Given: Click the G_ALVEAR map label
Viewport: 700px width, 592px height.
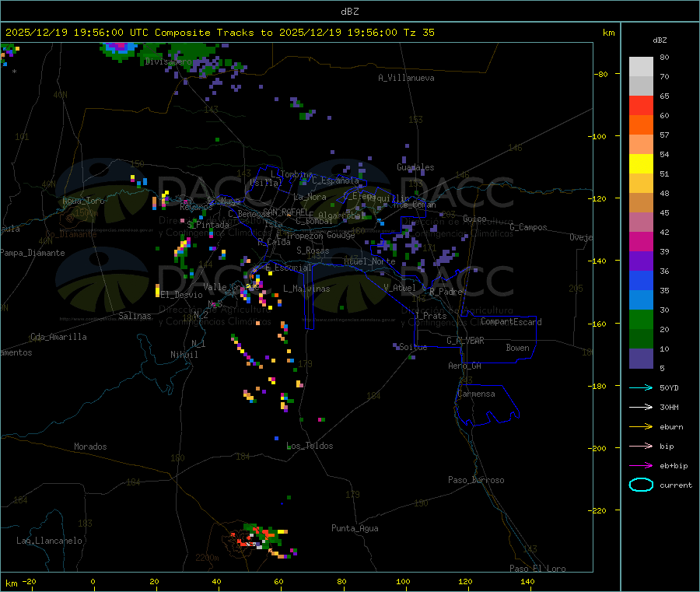Looking at the screenshot, I should coord(465,341).
